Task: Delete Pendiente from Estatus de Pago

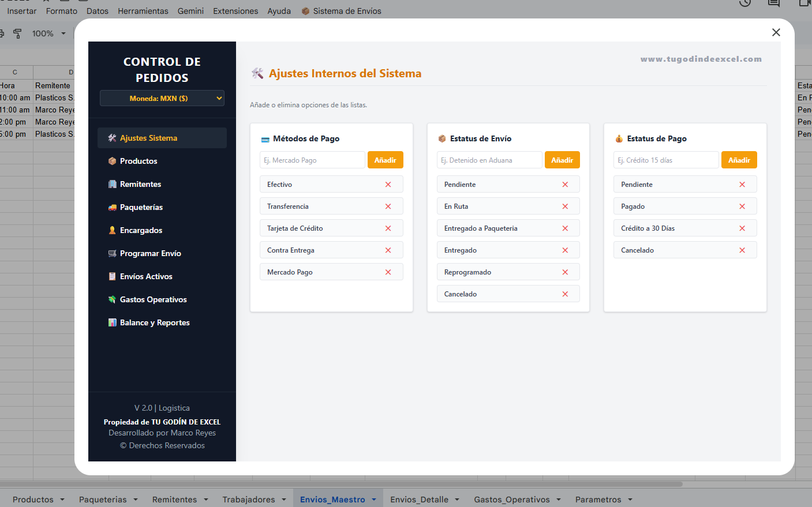Action: (742, 185)
